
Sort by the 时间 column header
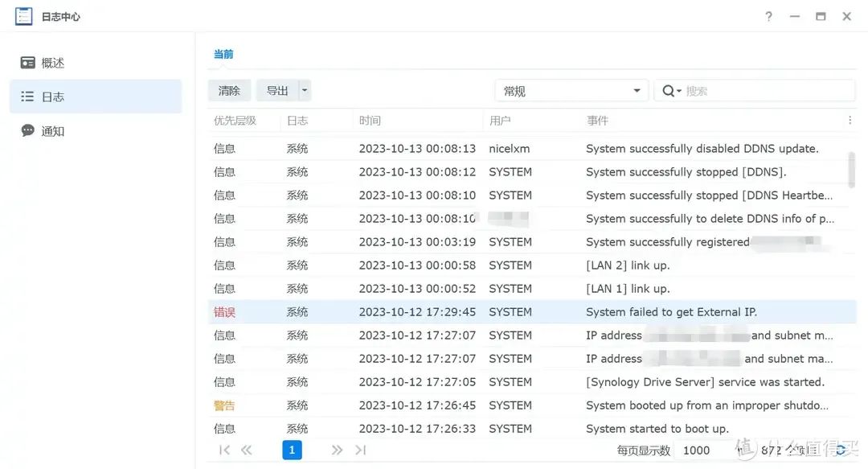click(x=370, y=121)
